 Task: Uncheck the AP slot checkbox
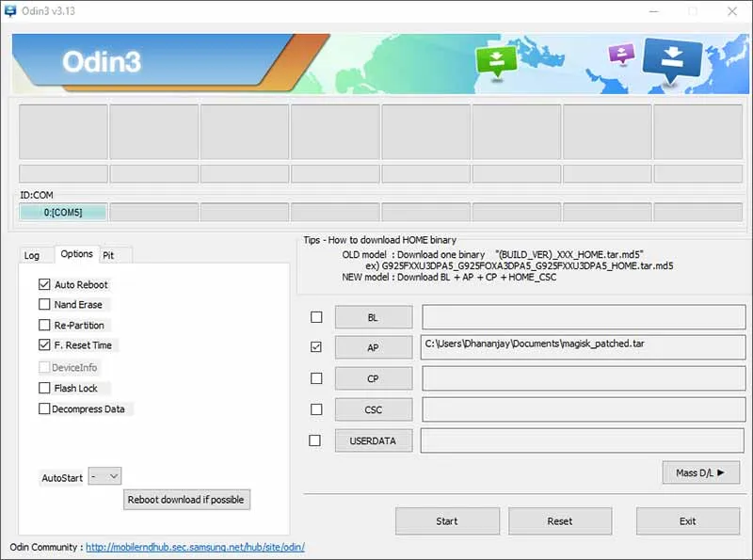click(x=316, y=347)
